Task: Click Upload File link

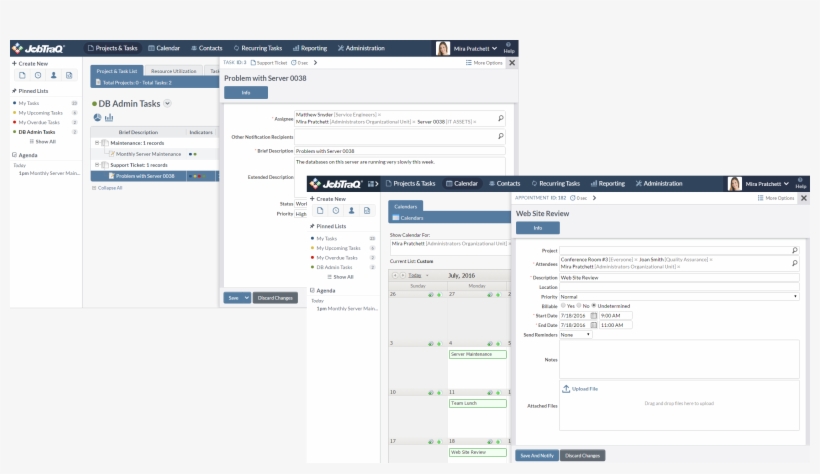Action: (x=585, y=389)
